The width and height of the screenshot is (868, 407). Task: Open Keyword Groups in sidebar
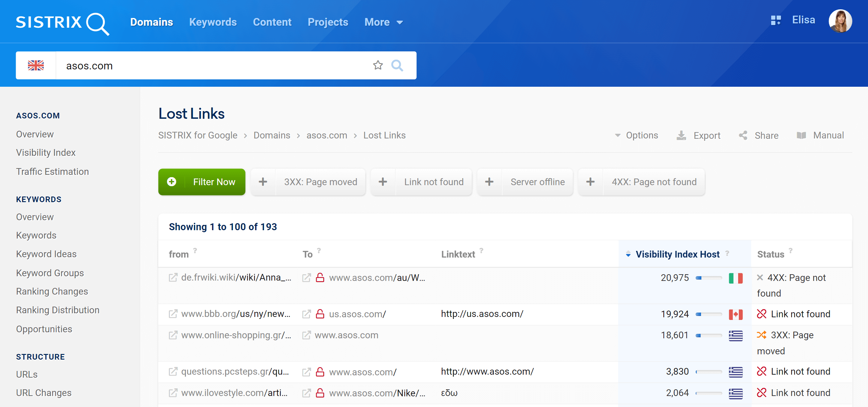point(50,273)
